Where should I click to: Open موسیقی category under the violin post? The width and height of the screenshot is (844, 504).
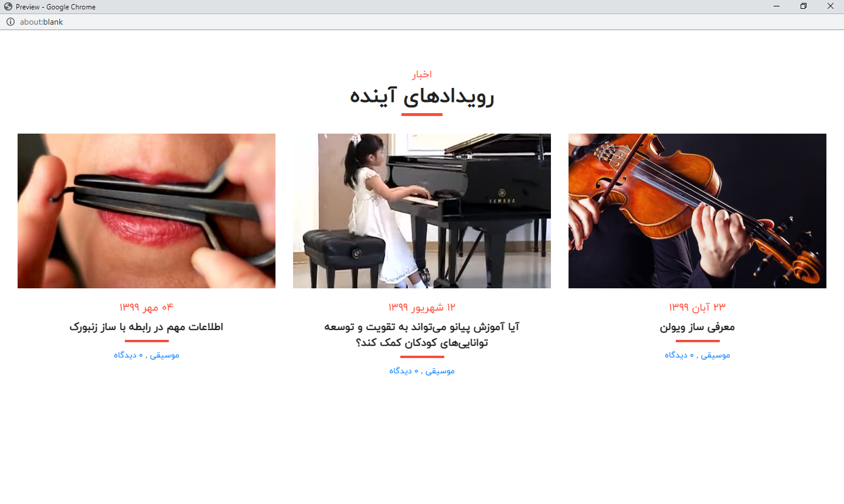[x=716, y=355]
